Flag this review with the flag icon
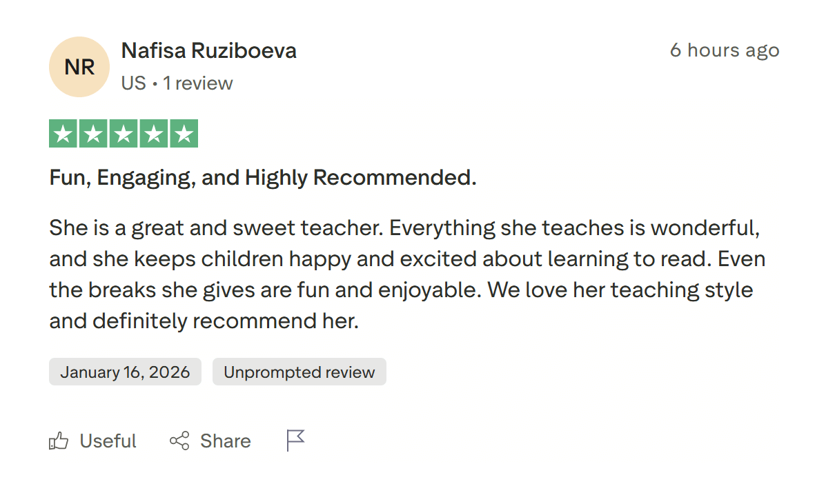The image size is (835, 504). pyautogui.click(x=295, y=441)
